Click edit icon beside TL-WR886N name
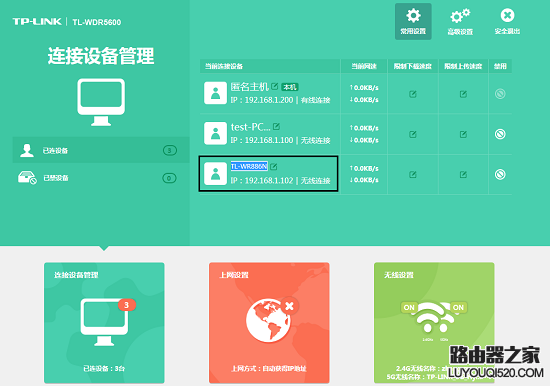 tap(274, 167)
